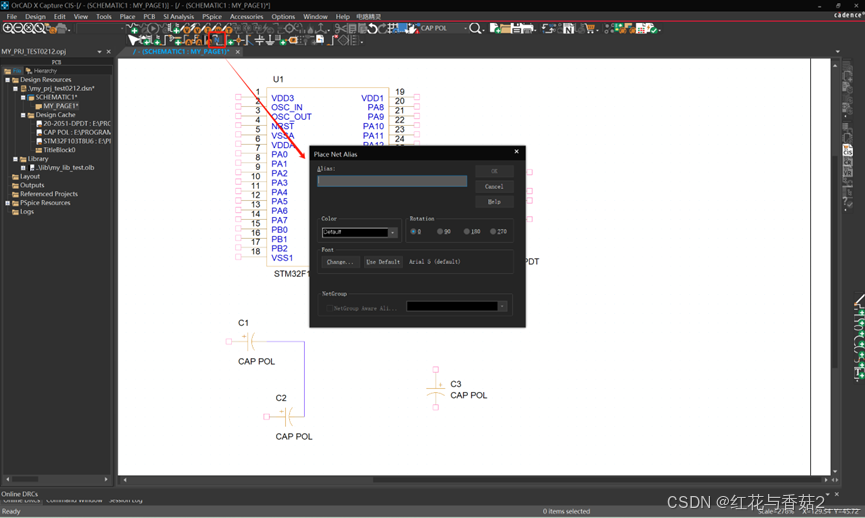The width and height of the screenshot is (865, 518).
Task: Select the 270 rotation radio button
Action: click(x=493, y=232)
